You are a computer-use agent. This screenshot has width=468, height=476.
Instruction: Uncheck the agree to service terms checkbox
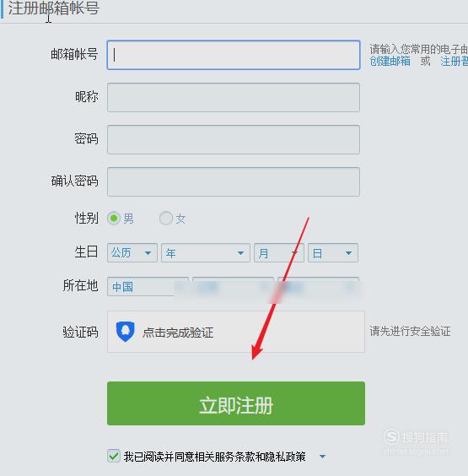(114, 456)
